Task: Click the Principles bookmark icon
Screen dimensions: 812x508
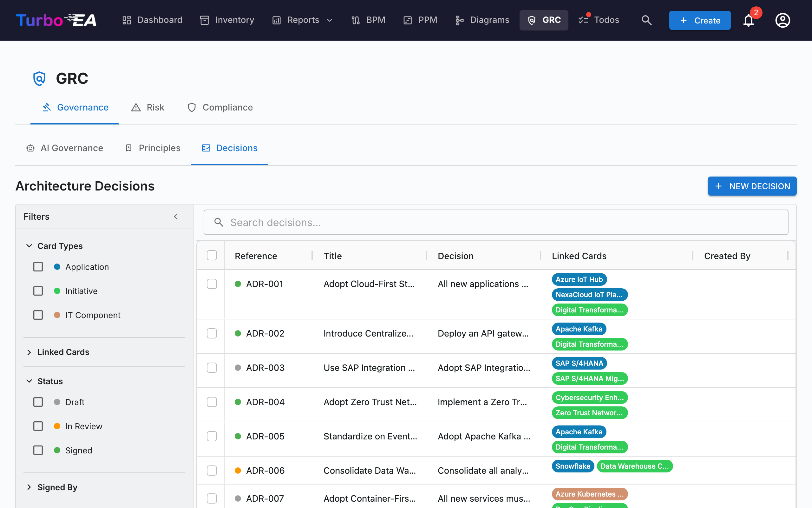Action: coord(128,148)
